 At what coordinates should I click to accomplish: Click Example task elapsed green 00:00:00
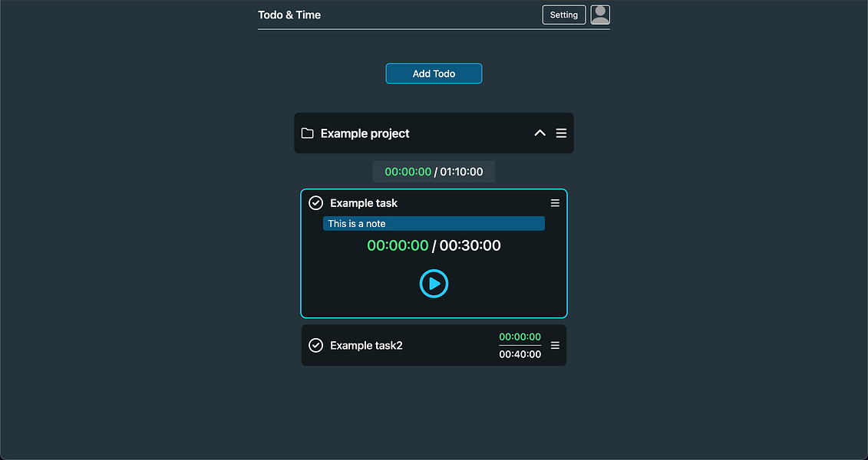coord(398,245)
